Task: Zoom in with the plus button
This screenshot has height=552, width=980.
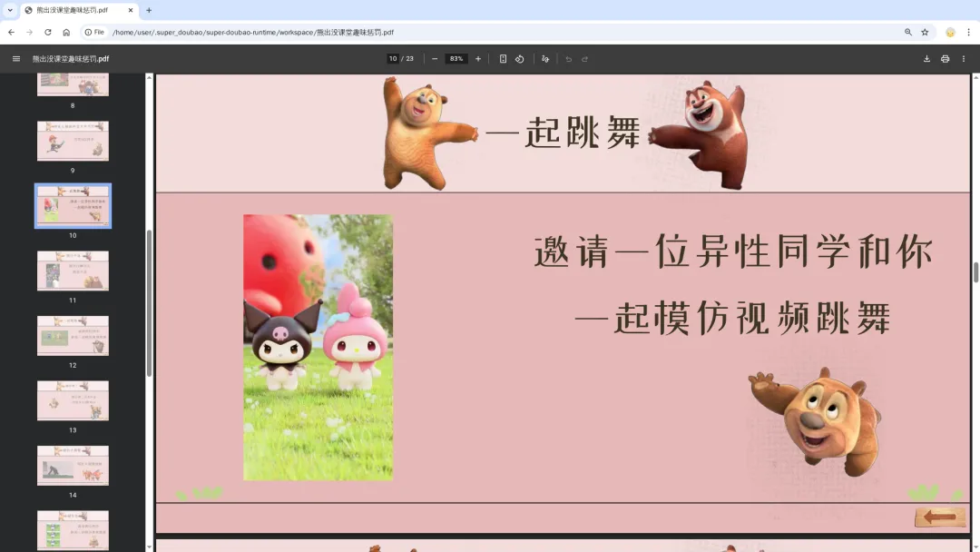Action: point(478,59)
